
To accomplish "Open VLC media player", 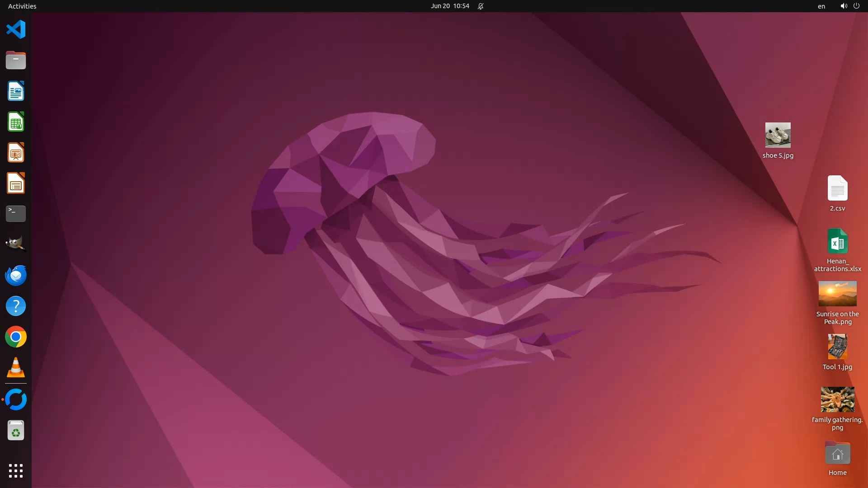I will tap(16, 368).
